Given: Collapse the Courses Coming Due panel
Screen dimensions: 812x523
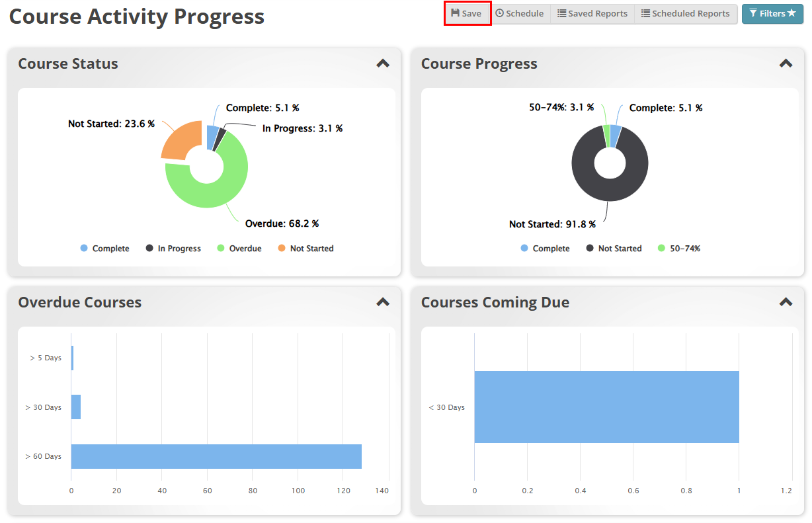Looking at the screenshot, I should tap(786, 302).
